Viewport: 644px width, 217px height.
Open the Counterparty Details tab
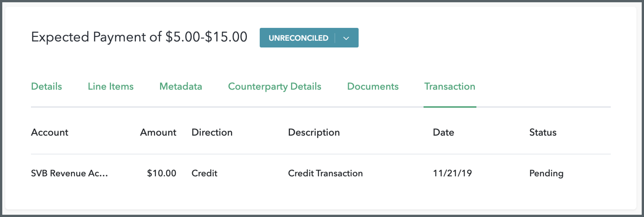pyautogui.click(x=275, y=86)
